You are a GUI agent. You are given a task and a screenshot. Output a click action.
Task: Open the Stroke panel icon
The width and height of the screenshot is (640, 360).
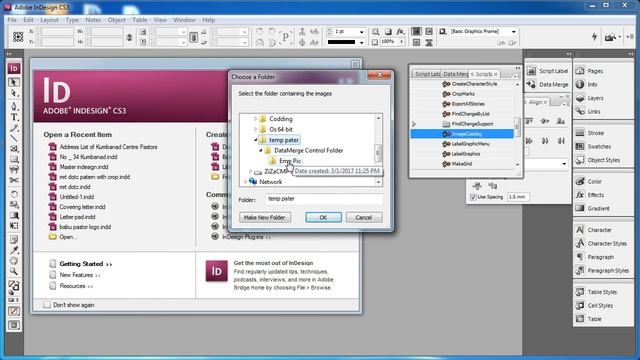point(580,133)
